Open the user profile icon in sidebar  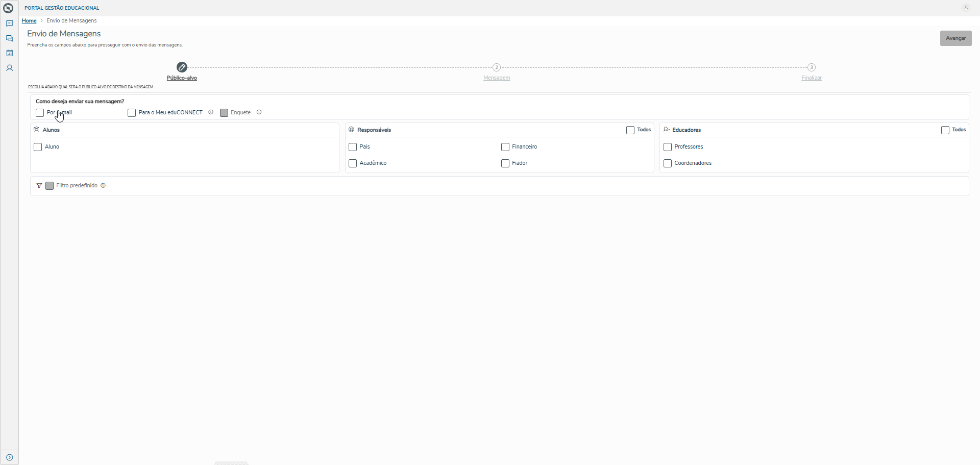click(9, 68)
